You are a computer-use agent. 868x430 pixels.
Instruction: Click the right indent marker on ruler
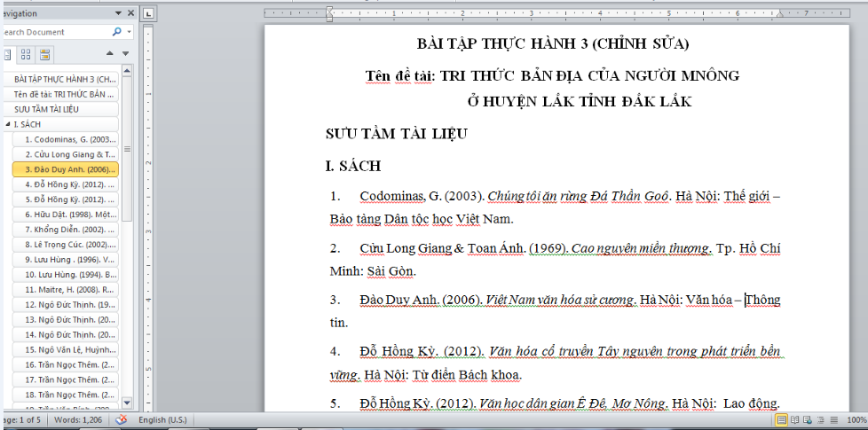[780, 14]
